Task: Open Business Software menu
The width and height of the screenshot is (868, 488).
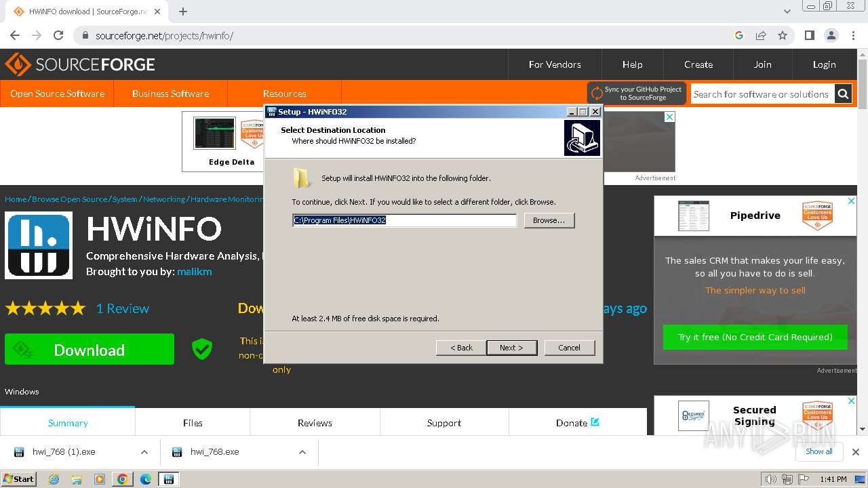Action: [x=170, y=94]
